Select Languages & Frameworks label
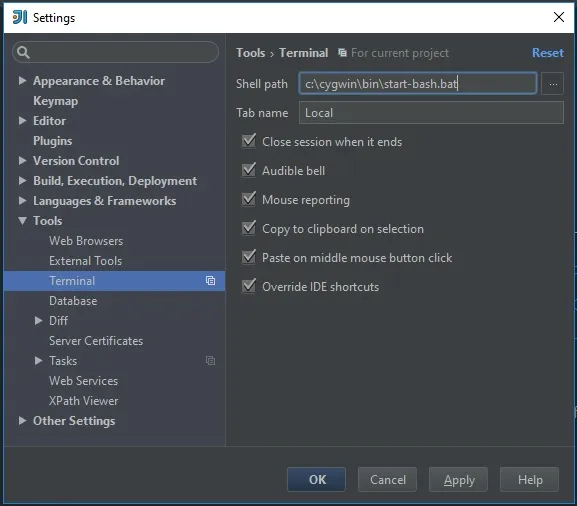The width and height of the screenshot is (577, 506). (x=105, y=201)
